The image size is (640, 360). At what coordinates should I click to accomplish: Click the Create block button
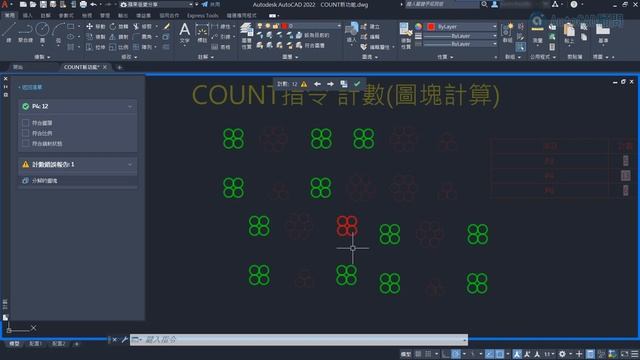[371, 27]
